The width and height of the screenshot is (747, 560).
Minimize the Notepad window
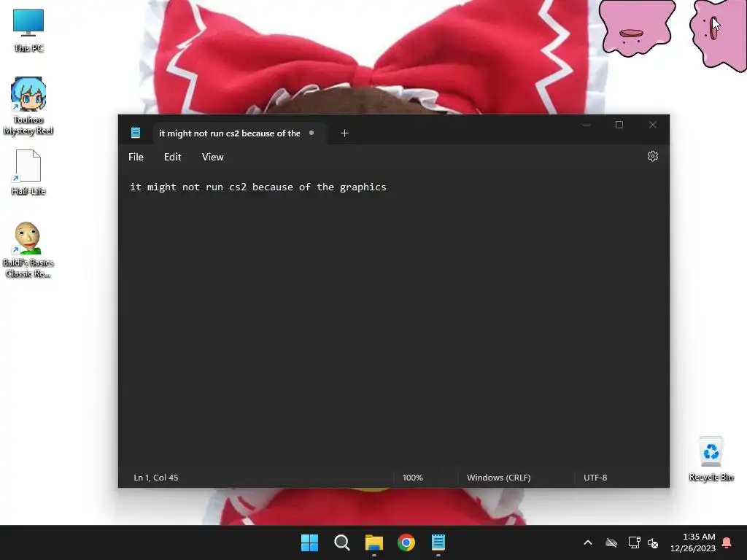point(587,125)
